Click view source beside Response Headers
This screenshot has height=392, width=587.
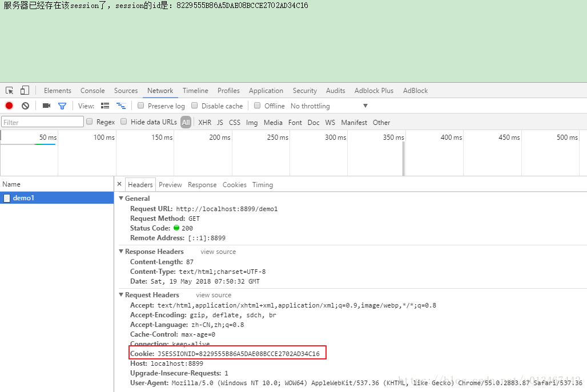[218, 252]
